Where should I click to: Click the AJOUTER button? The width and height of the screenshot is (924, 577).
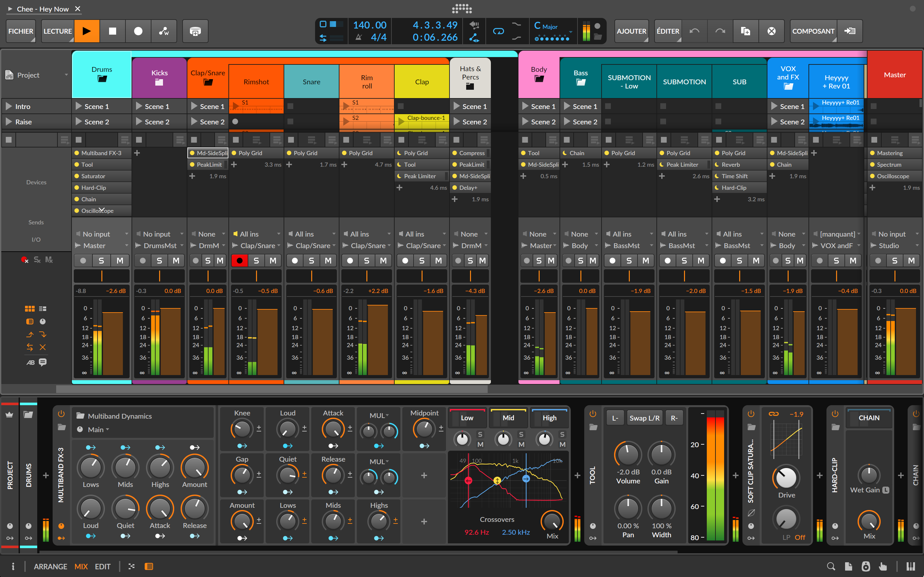tap(631, 31)
